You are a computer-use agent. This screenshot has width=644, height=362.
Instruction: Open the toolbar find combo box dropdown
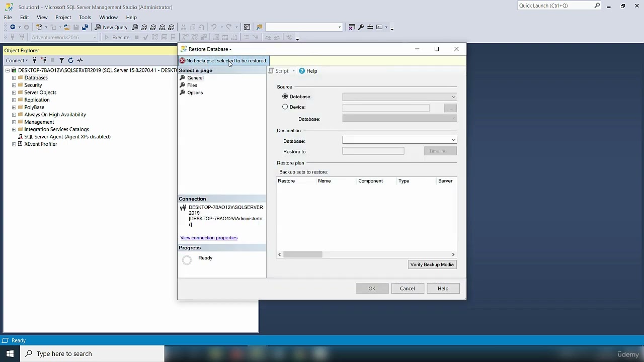(x=340, y=27)
